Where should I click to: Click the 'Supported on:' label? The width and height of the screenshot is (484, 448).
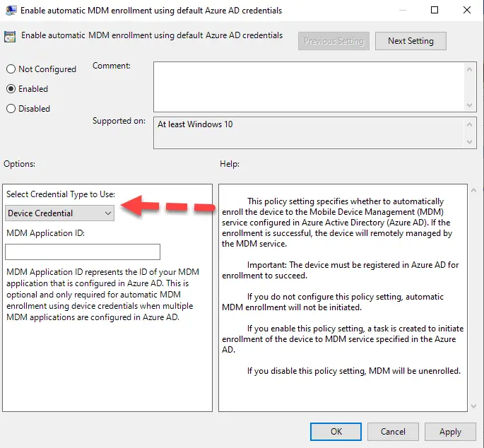[x=119, y=121]
